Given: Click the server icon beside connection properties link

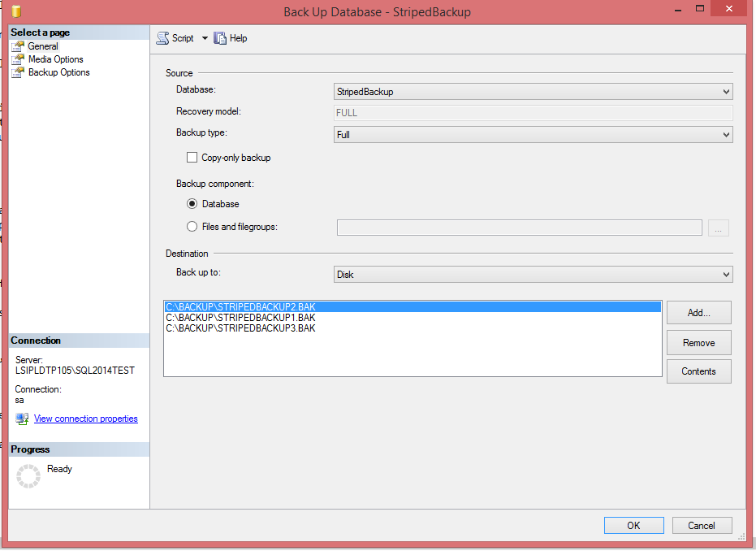Looking at the screenshot, I should coord(21,418).
